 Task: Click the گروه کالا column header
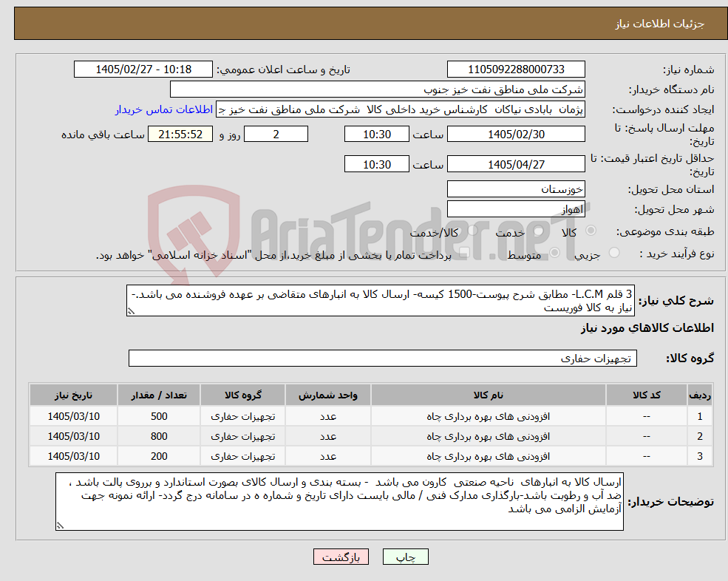pos(243,395)
